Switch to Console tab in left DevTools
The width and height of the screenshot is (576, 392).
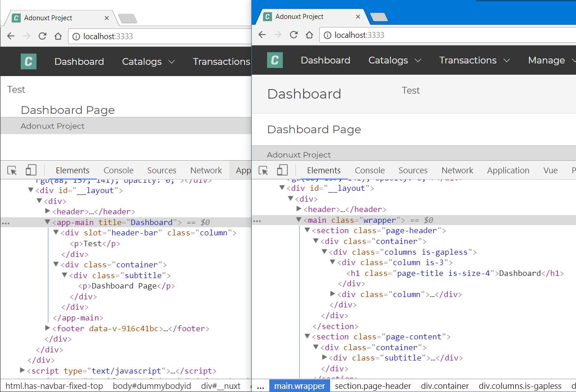118,171
